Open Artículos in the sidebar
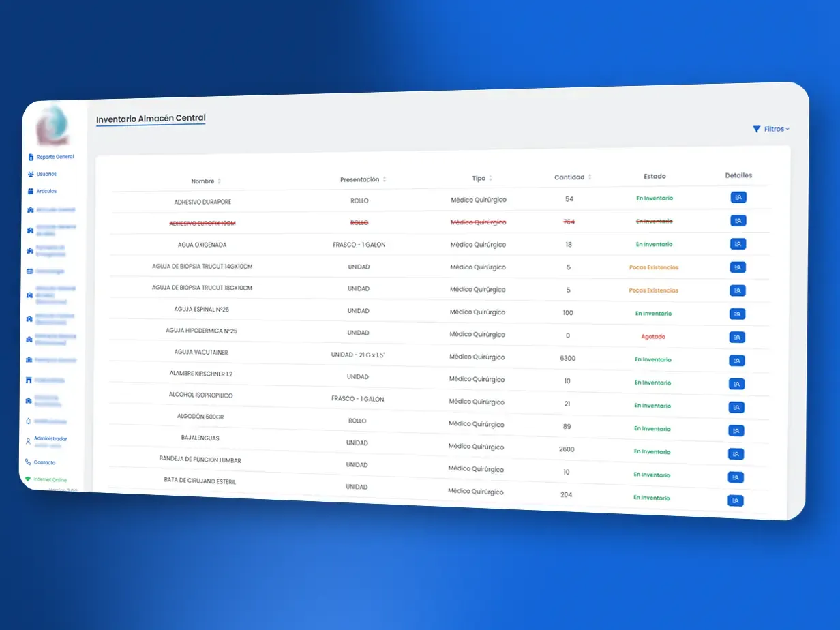840x630 pixels. point(42,192)
